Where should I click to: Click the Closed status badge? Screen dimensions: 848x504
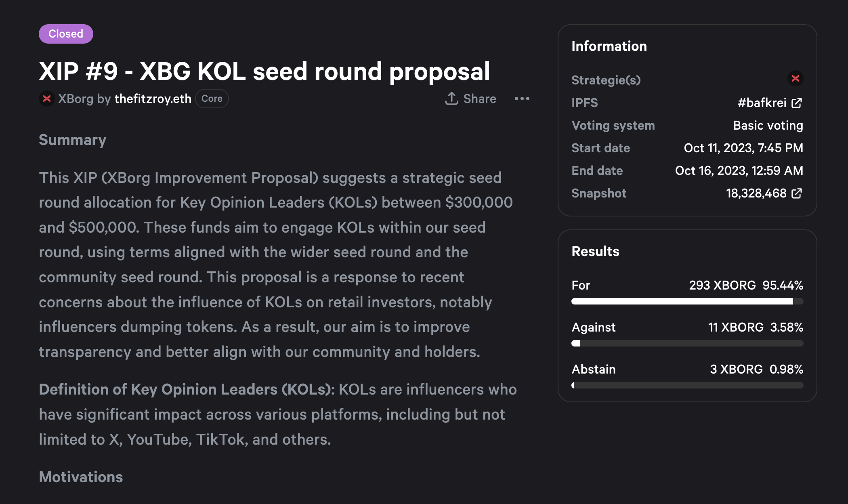click(66, 34)
